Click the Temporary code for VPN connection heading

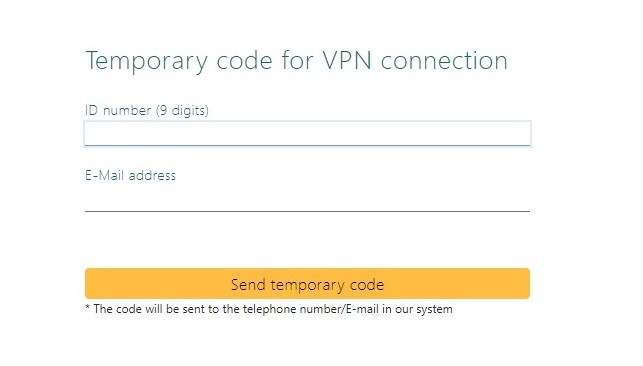point(296,61)
